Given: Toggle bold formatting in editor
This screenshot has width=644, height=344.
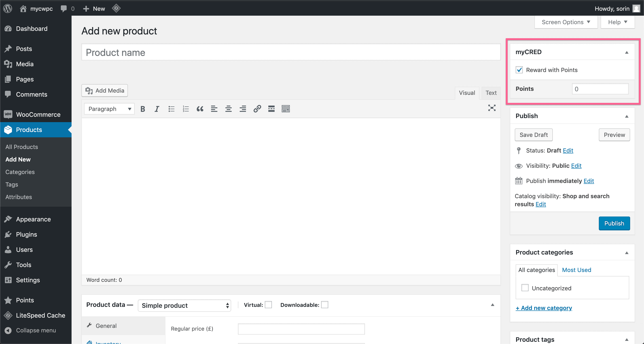Looking at the screenshot, I should [x=143, y=109].
